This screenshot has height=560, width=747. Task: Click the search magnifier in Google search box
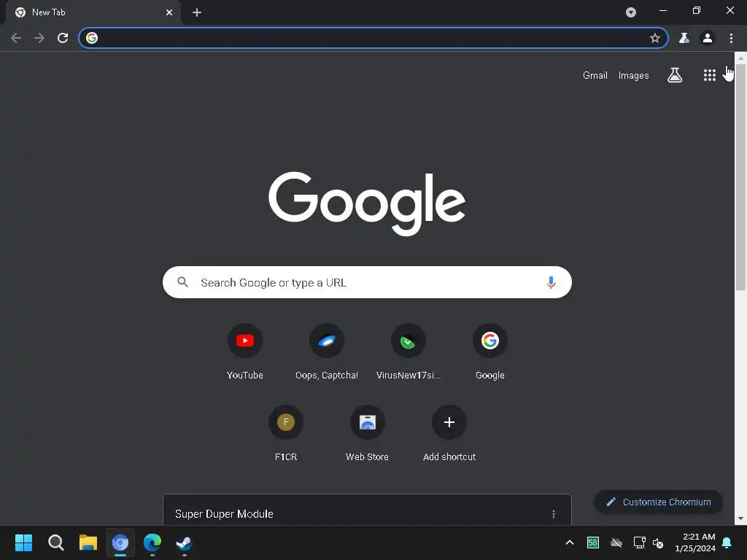tap(182, 282)
